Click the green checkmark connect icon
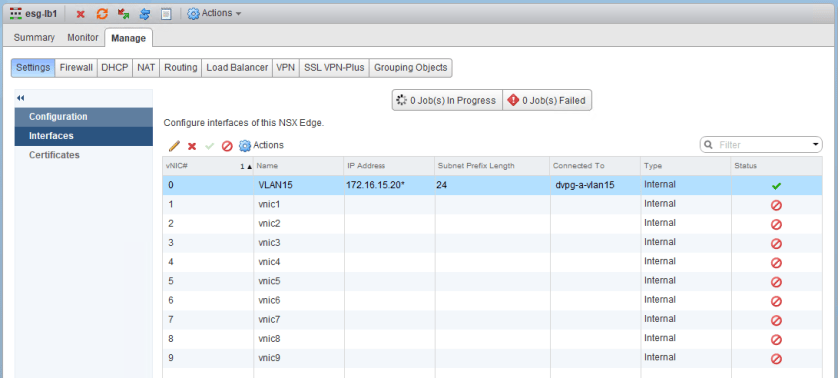Screen dimensions: 838x378 [210, 145]
